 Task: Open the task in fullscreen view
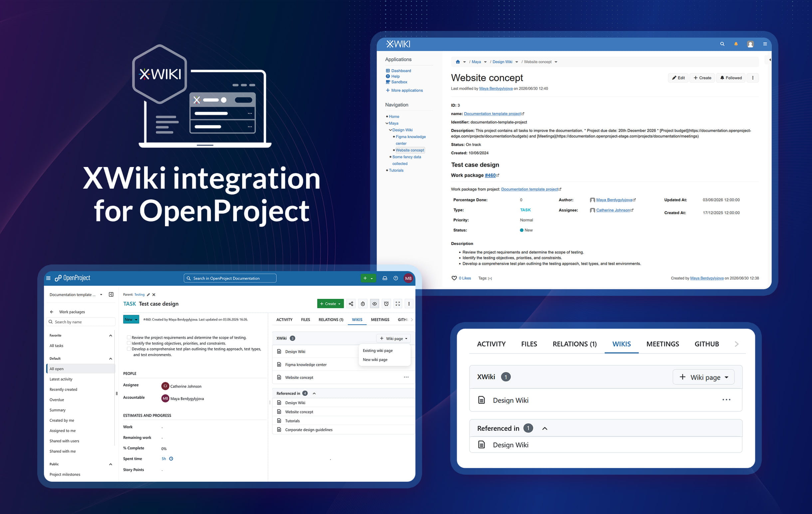(x=398, y=304)
